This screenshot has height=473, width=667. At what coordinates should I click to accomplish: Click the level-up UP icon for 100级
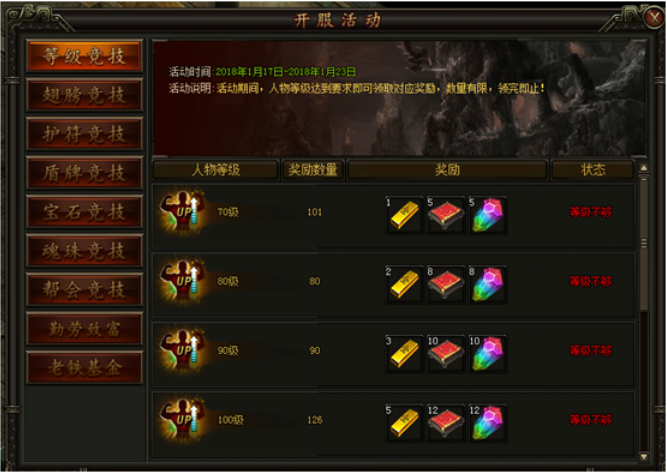click(184, 419)
